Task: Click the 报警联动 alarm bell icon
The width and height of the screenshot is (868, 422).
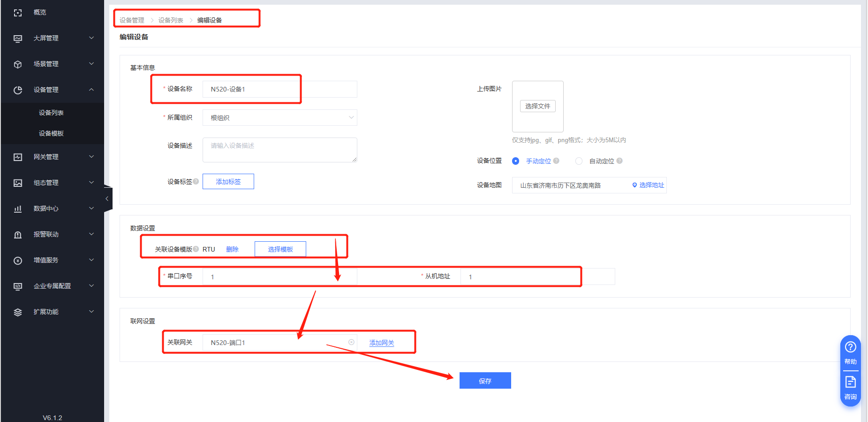Action: click(x=18, y=235)
